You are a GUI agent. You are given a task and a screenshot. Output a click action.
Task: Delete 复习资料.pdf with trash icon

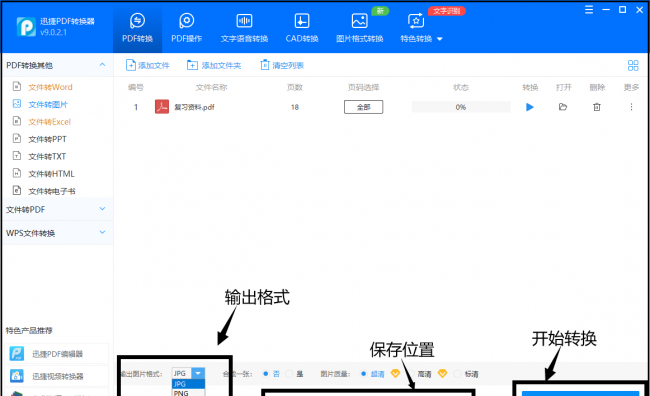[597, 107]
